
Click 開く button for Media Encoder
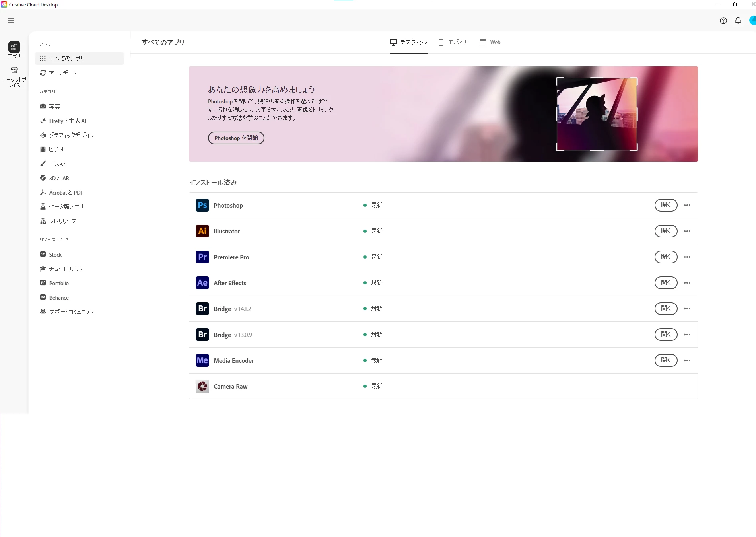(x=666, y=360)
